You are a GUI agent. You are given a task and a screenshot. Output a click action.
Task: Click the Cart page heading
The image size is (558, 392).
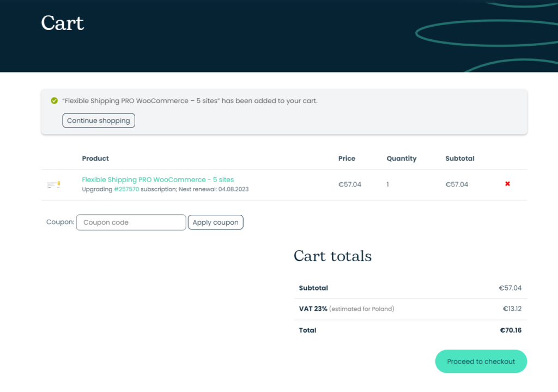pos(63,23)
